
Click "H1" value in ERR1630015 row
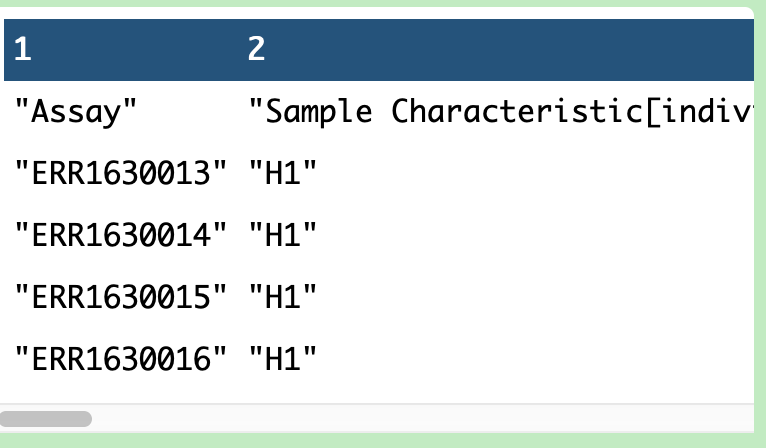pos(282,297)
